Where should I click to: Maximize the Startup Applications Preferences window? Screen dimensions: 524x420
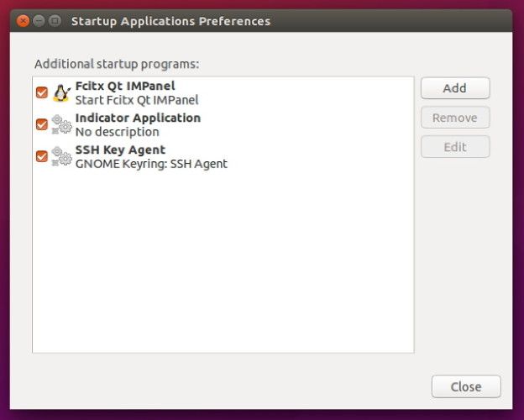55,21
